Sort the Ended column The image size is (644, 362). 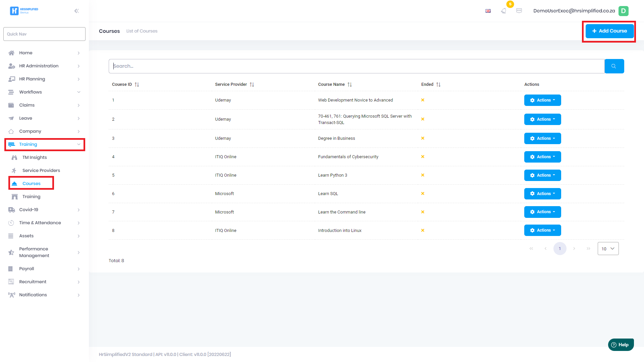438,84
